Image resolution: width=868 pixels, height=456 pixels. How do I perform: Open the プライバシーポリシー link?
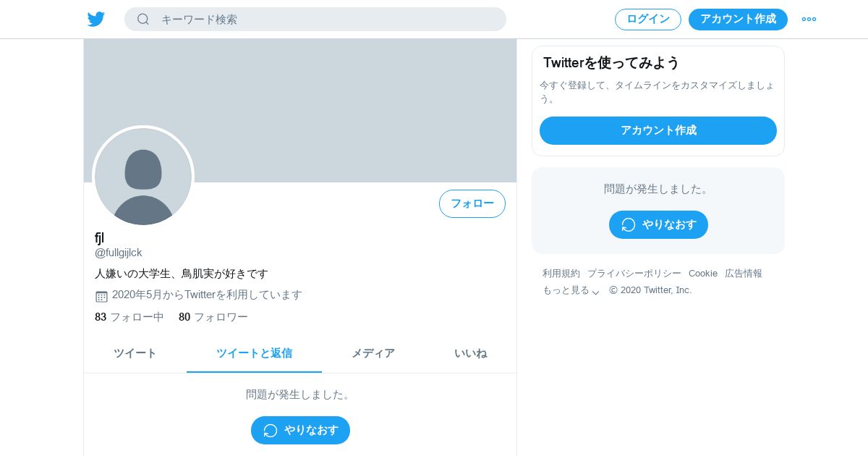pos(634,274)
